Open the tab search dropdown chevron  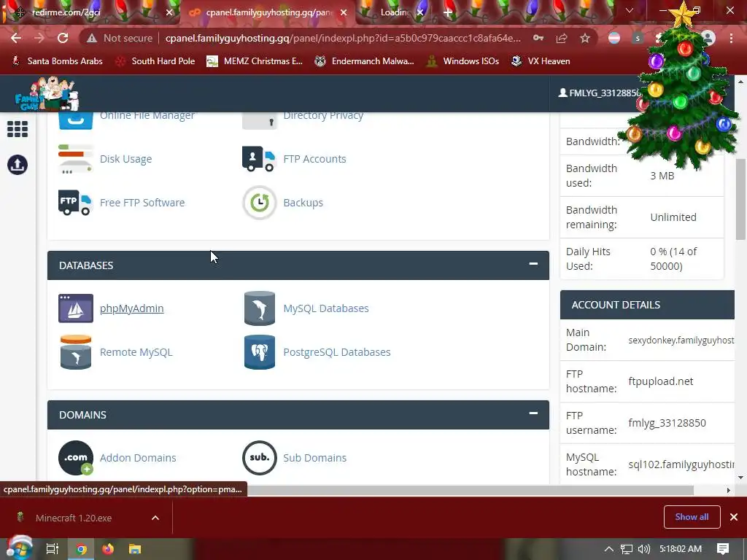(630, 10)
